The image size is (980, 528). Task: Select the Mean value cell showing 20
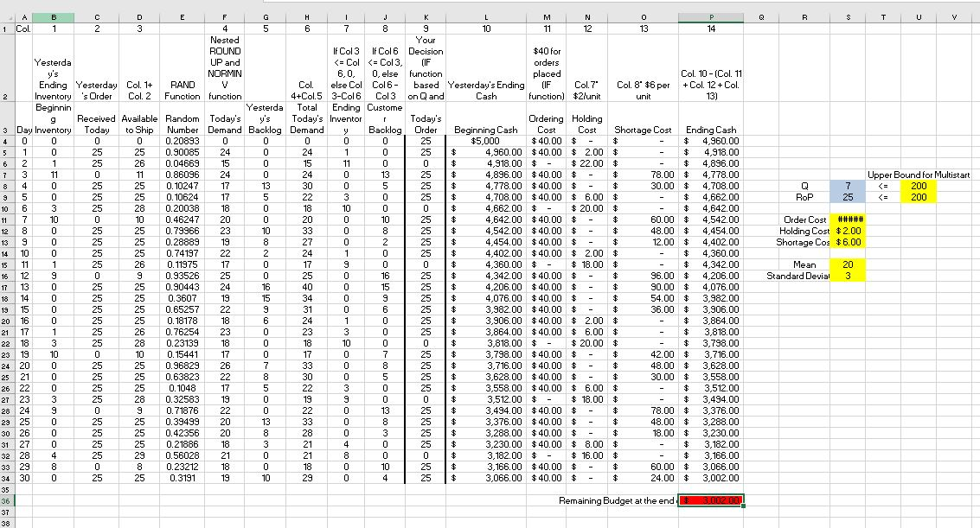848,264
